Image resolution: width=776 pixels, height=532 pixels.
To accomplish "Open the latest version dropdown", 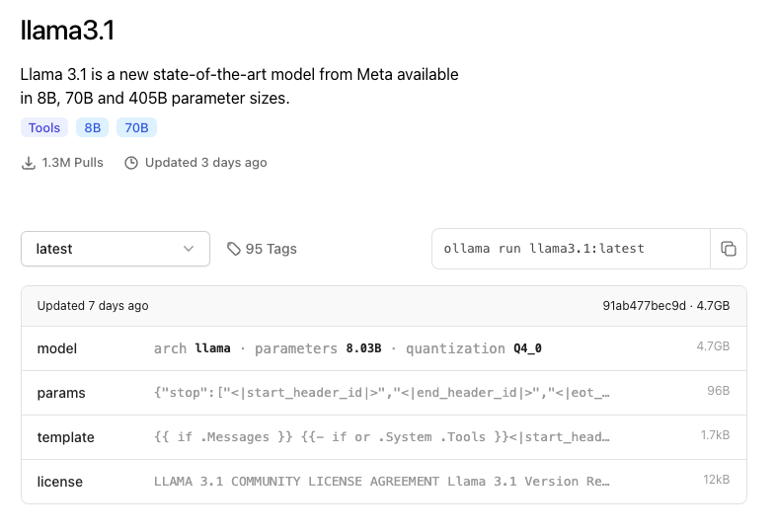I will click(116, 249).
